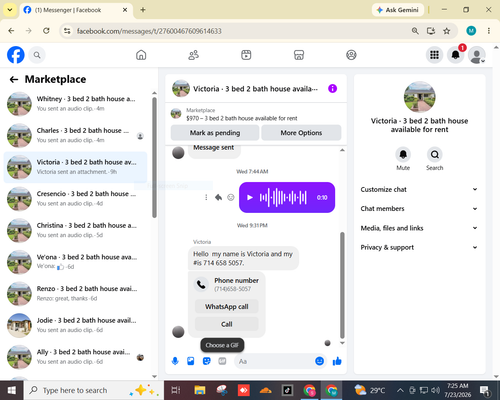This screenshot has height=400, width=500.
Task: Click the Call button under phone number
Action: [x=227, y=324]
